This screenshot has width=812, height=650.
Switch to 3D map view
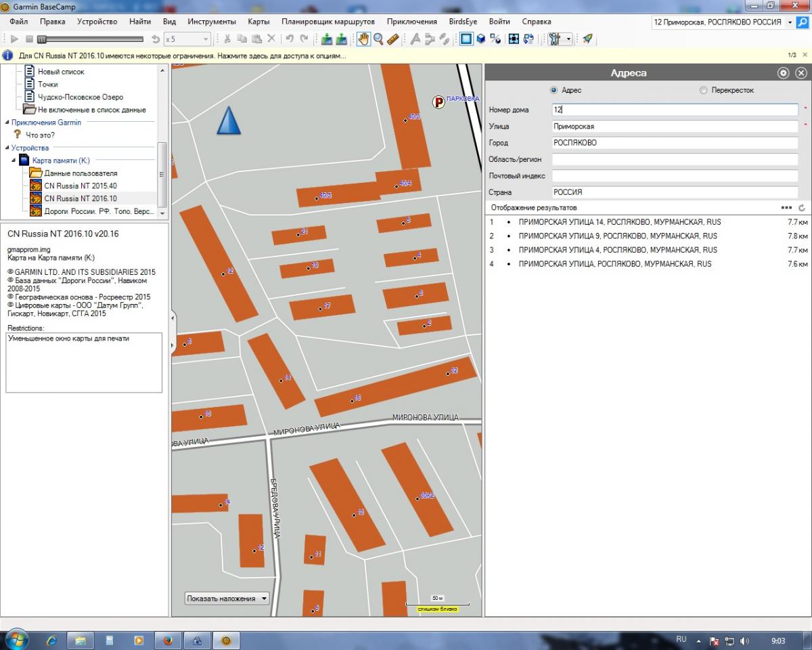click(x=481, y=39)
